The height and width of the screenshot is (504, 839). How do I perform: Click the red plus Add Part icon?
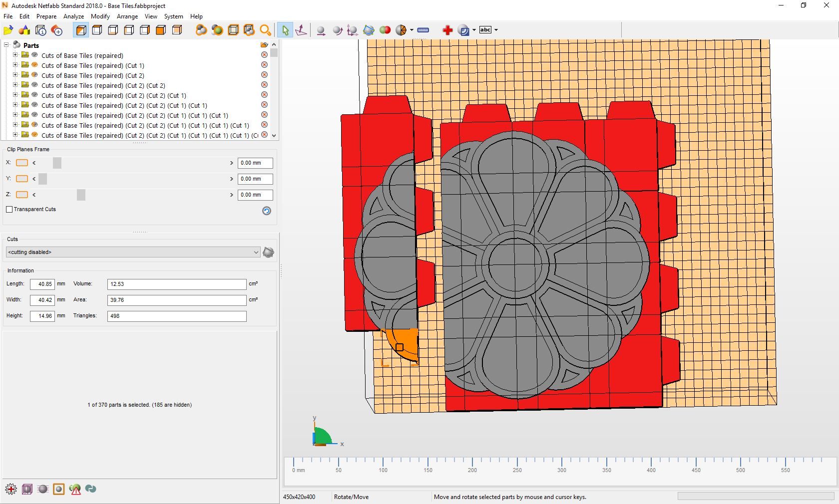tap(447, 30)
